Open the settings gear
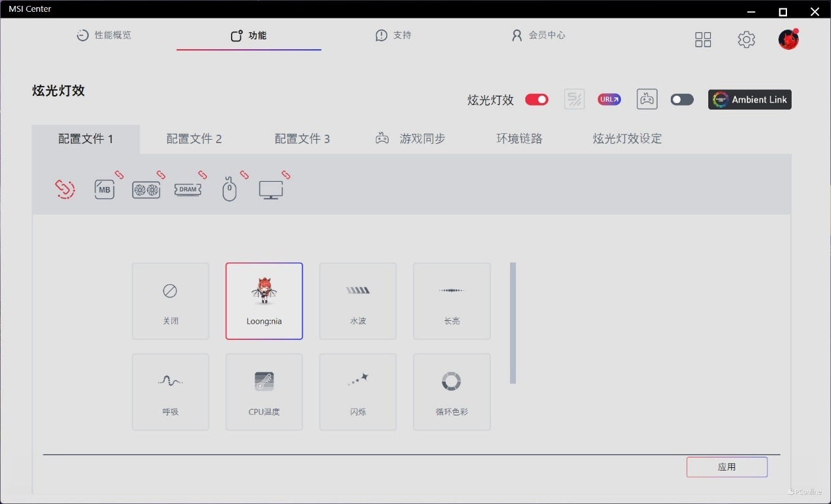Image resolution: width=831 pixels, height=504 pixels. pyautogui.click(x=746, y=39)
